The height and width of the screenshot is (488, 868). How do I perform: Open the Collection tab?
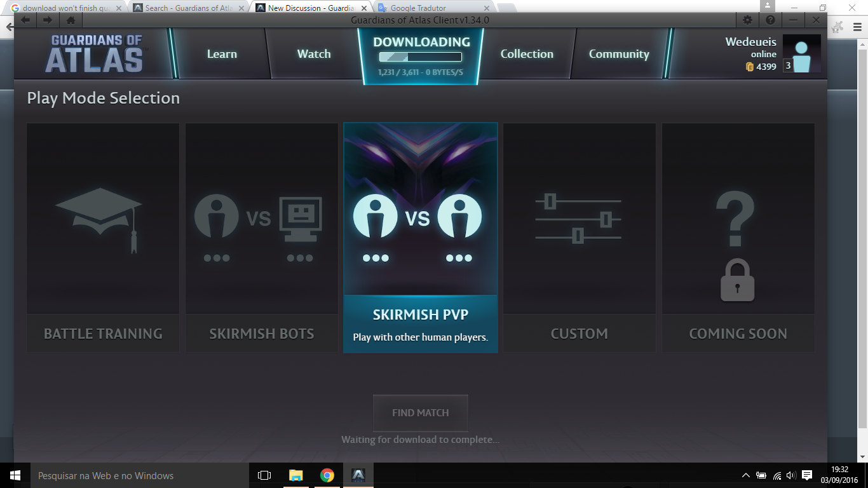[527, 54]
